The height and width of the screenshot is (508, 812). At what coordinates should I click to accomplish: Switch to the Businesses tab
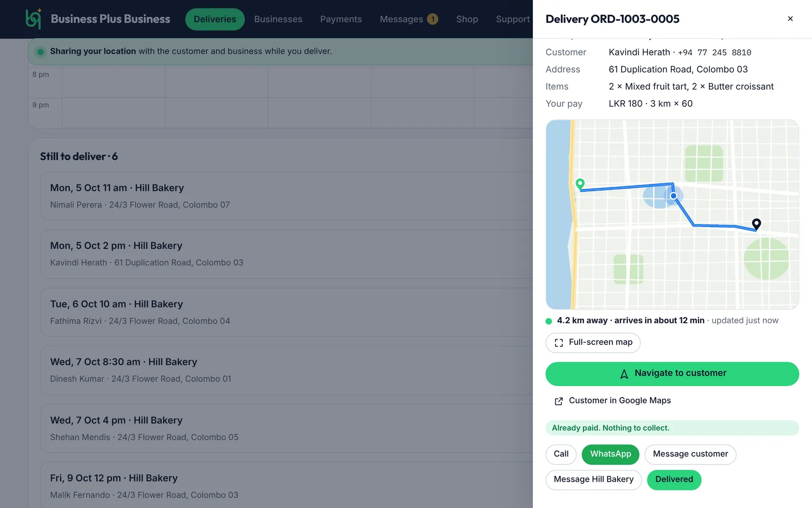pyautogui.click(x=278, y=19)
